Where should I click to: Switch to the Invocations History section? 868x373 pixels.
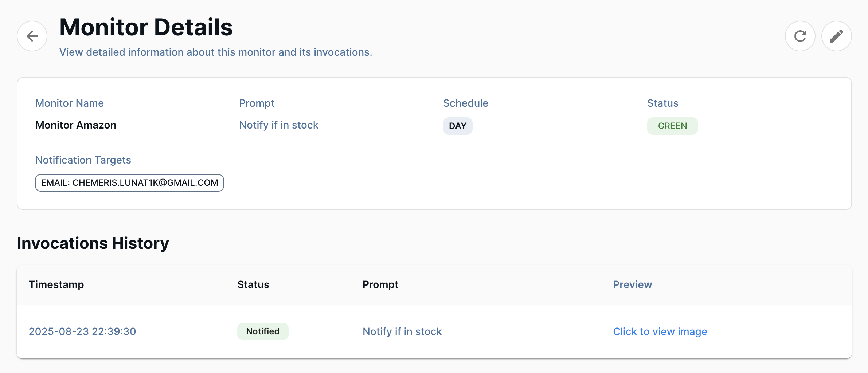click(92, 243)
